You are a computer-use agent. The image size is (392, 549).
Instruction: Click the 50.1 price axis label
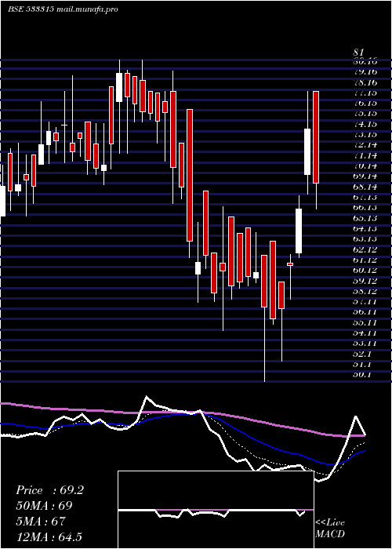pyautogui.click(x=362, y=375)
